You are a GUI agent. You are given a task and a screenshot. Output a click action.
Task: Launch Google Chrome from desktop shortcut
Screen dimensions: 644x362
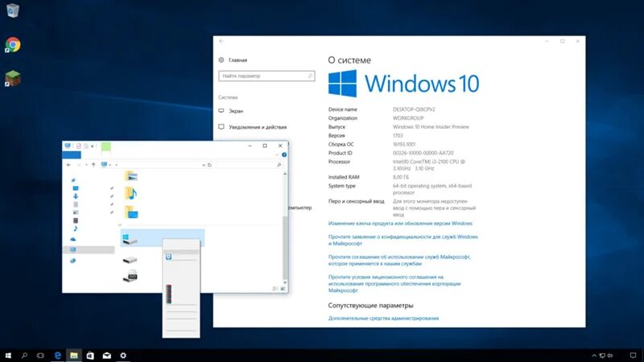click(x=13, y=45)
